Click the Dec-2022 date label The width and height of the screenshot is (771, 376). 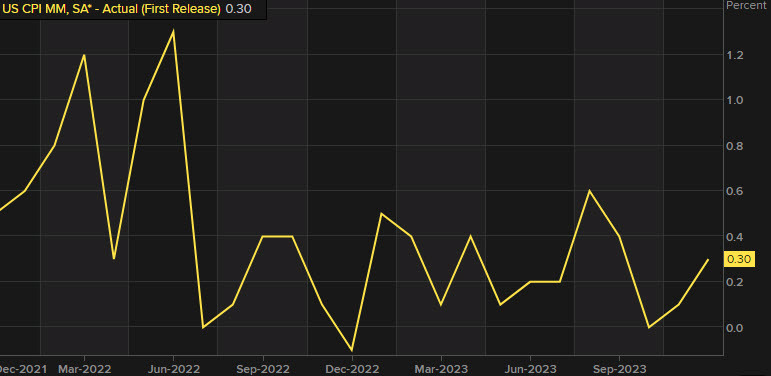(352, 369)
